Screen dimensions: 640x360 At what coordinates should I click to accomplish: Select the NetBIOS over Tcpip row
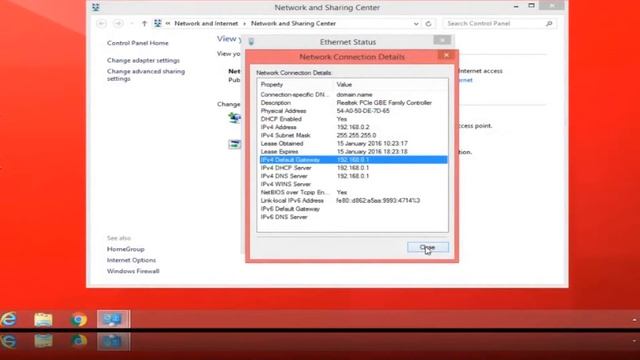pos(353,192)
